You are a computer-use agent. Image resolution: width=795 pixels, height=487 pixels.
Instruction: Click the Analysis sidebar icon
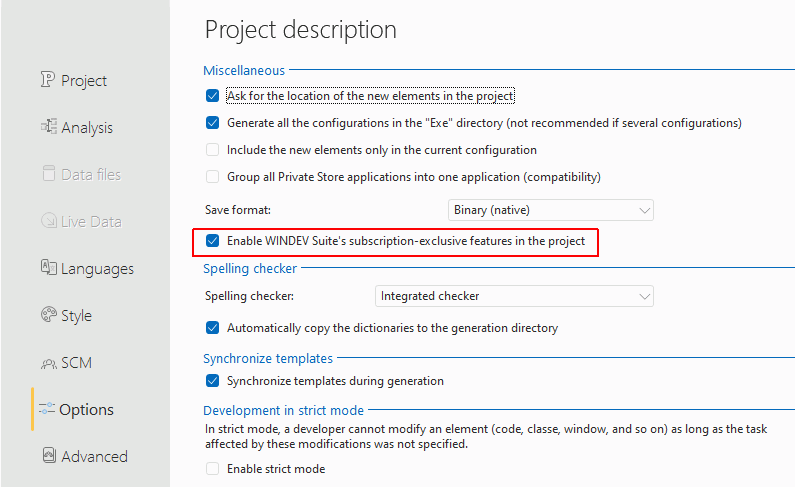click(48, 127)
